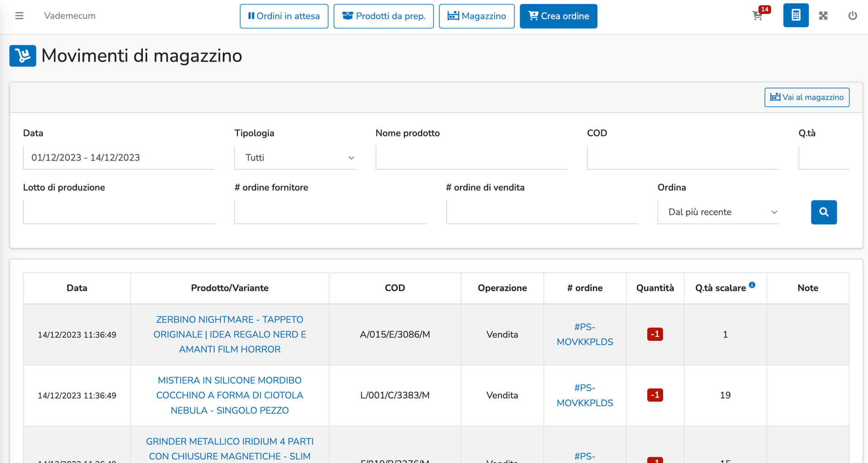Toggle fullscreen with the expand icon
Screen dimensions: 868x463
[823, 16]
